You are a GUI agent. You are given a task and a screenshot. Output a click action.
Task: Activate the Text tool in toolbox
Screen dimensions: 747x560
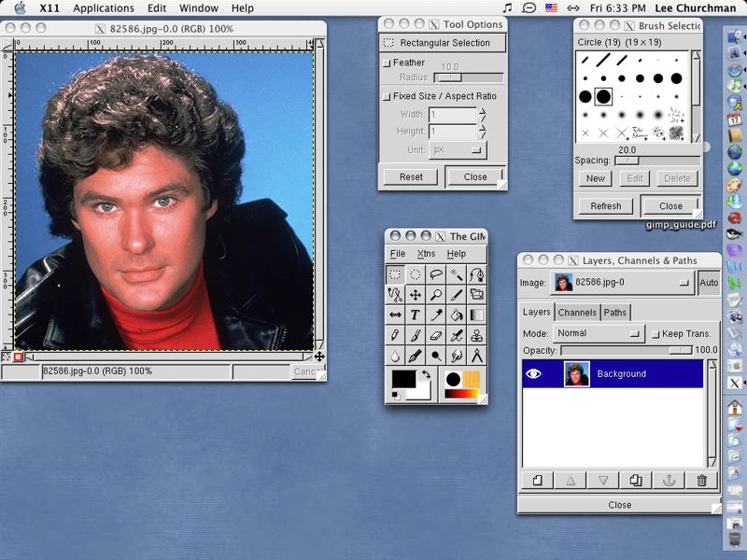click(416, 315)
